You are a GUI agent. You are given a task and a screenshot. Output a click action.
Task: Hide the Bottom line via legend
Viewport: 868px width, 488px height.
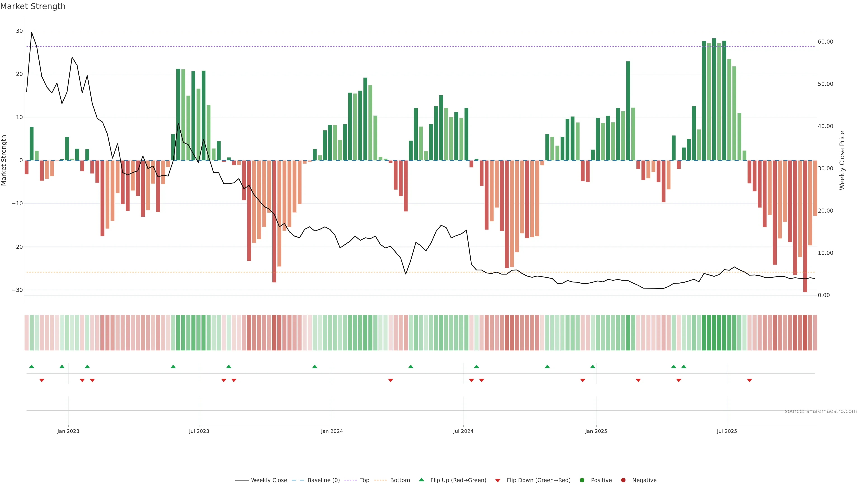pos(392,480)
